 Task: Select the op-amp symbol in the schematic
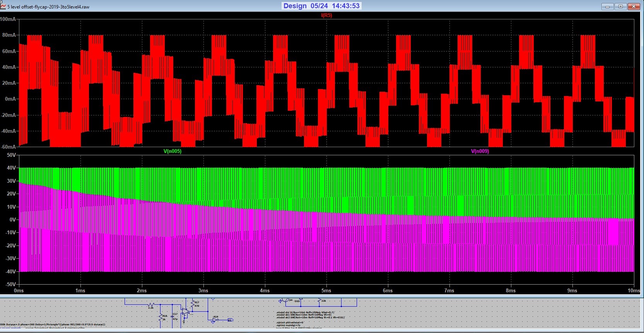185,311
